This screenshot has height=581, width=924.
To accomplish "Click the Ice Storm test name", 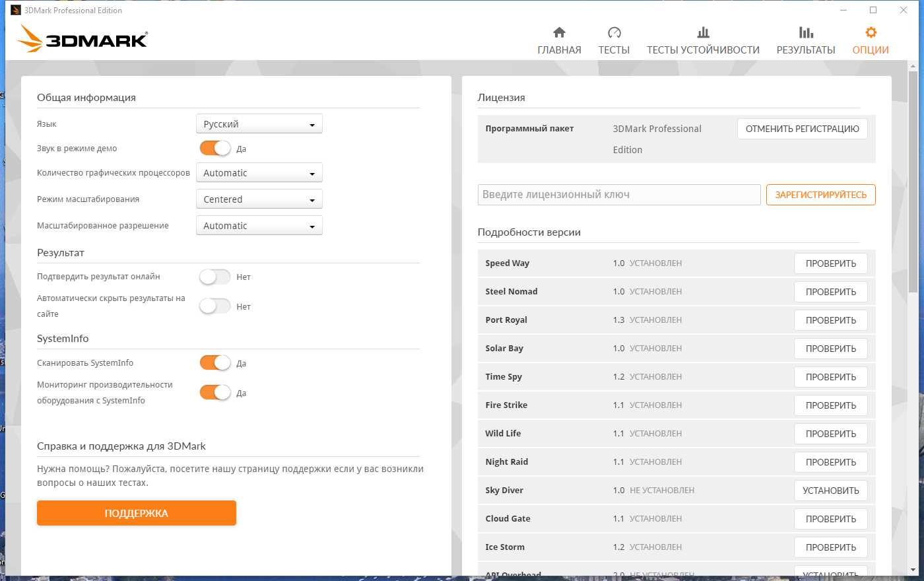I will pyautogui.click(x=505, y=547).
